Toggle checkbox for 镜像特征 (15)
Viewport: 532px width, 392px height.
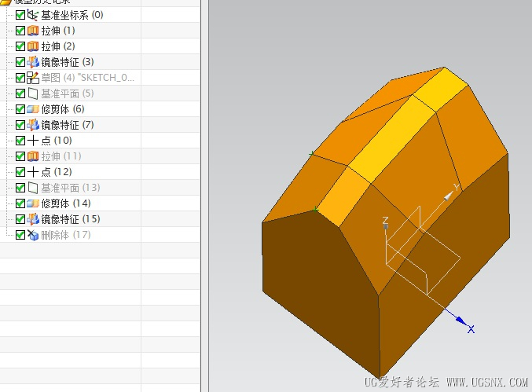click(x=20, y=219)
